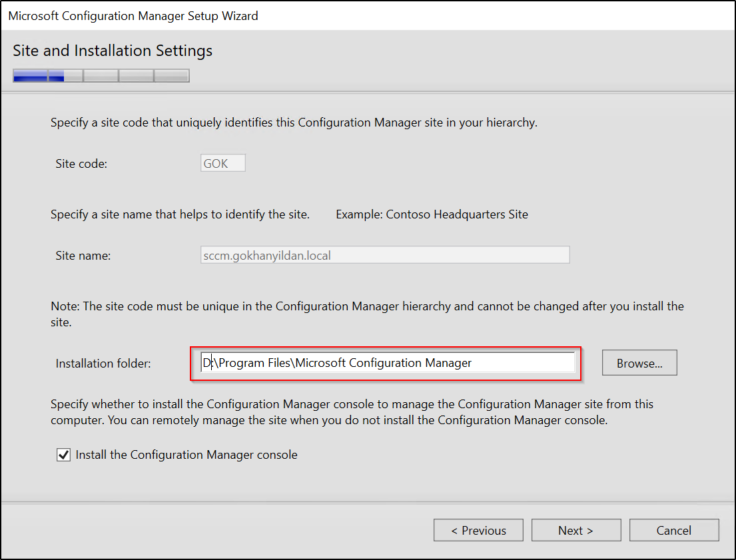Viewport: 736px width, 560px height.
Task: Click the Site name label
Action: tap(83, 255)
